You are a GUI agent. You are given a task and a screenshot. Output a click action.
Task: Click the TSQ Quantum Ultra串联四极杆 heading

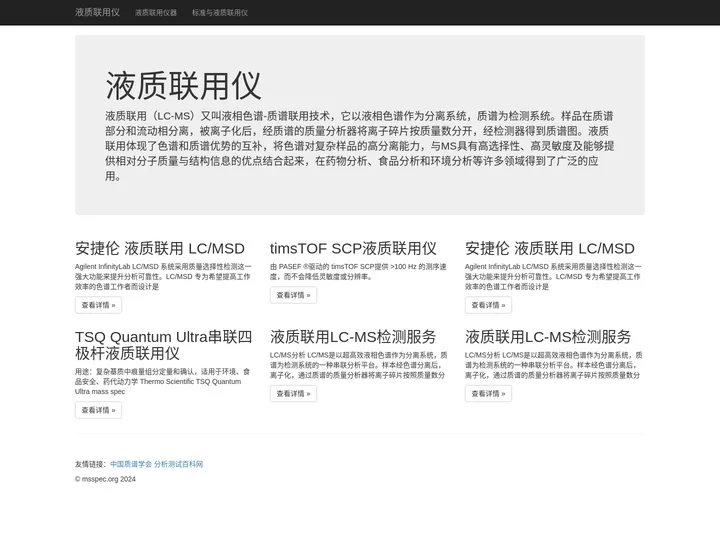(x=164, y=345)
